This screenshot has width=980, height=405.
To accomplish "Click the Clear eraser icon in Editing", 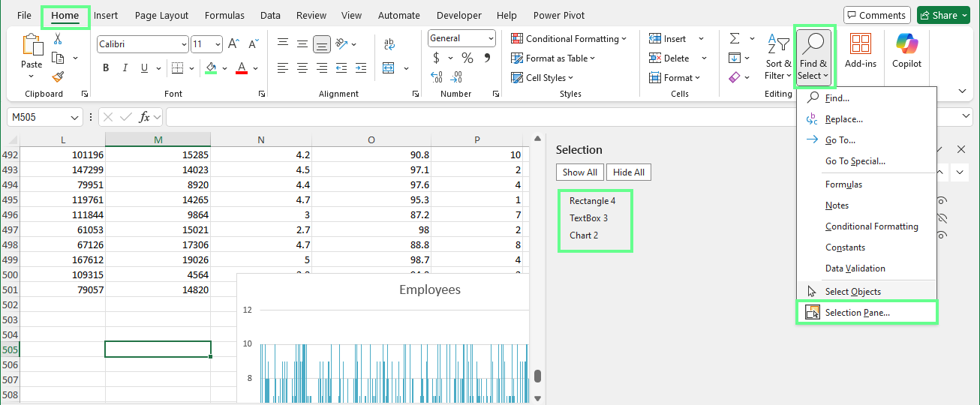I will (x=735, y=76).
